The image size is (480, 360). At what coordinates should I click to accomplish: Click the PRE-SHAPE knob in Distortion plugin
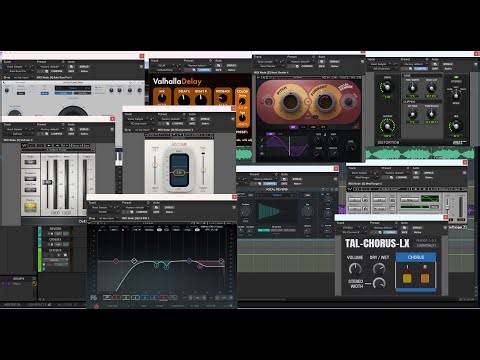point(412,88)
